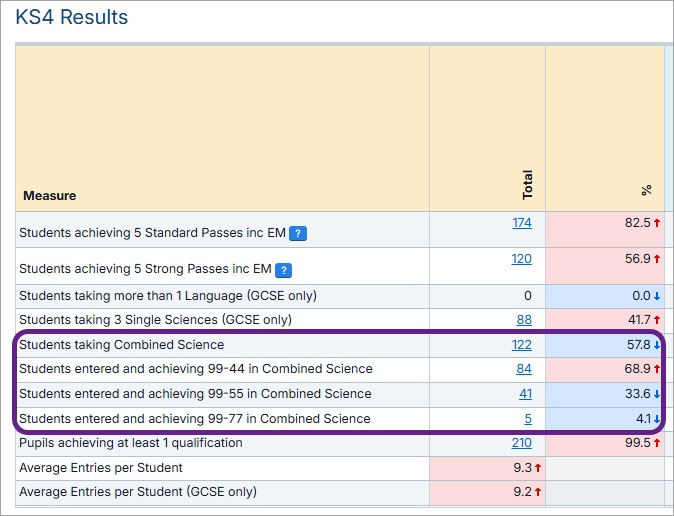Click red up arrow next to 99.5 percent
The image size is (674, 516).
click(x=657, y=443)
